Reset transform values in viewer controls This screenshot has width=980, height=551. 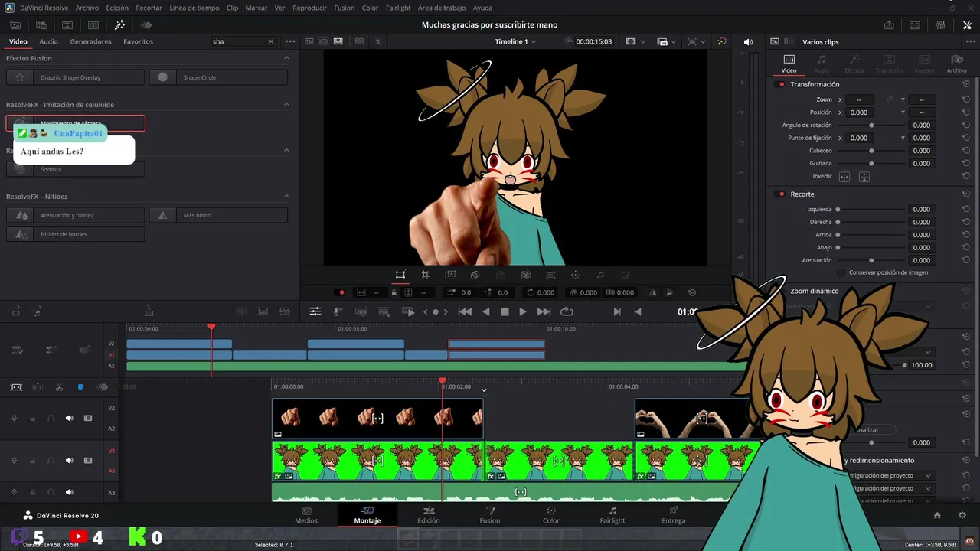[x=692, y=292]
